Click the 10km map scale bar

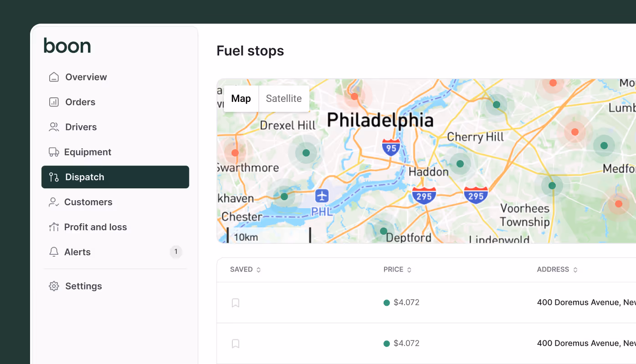click(x=269, y=236)
